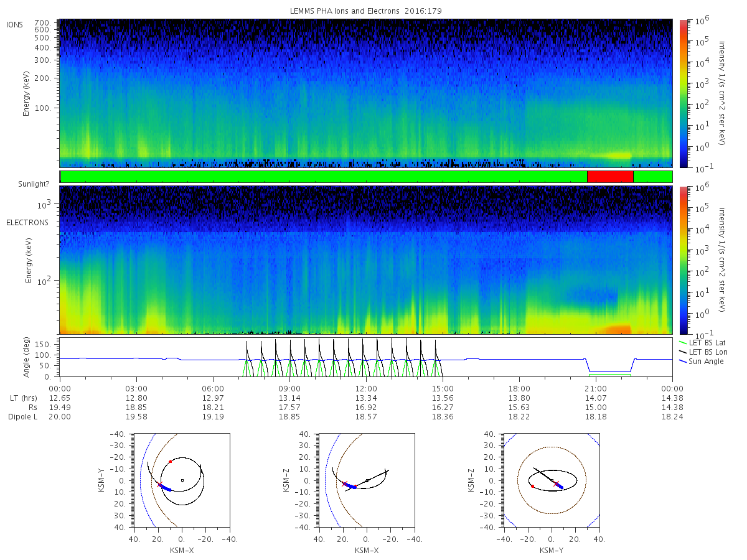The height and width of the screenshot is (560, 747).
Task: Click the red Sunlight eclipse bar segment
Action: (x=610, y=177)
